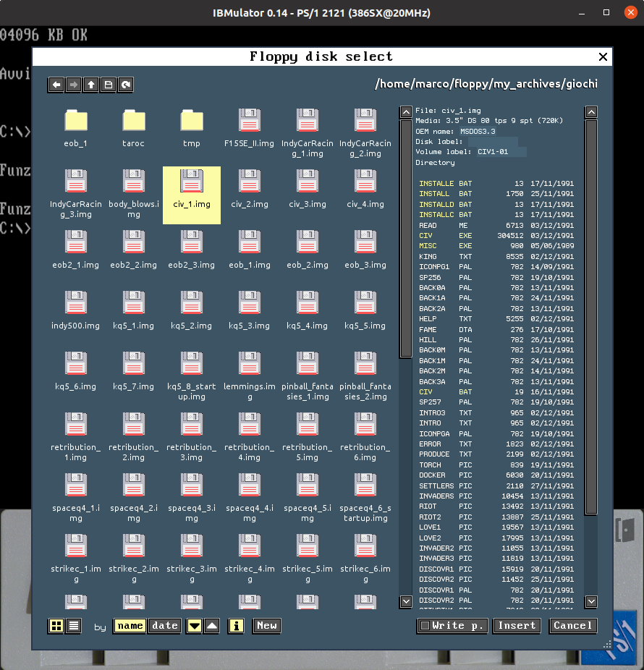Click file list scrollbar down arrow
The height and width of the screenshot is (670, 644).
tap(405, 601)
